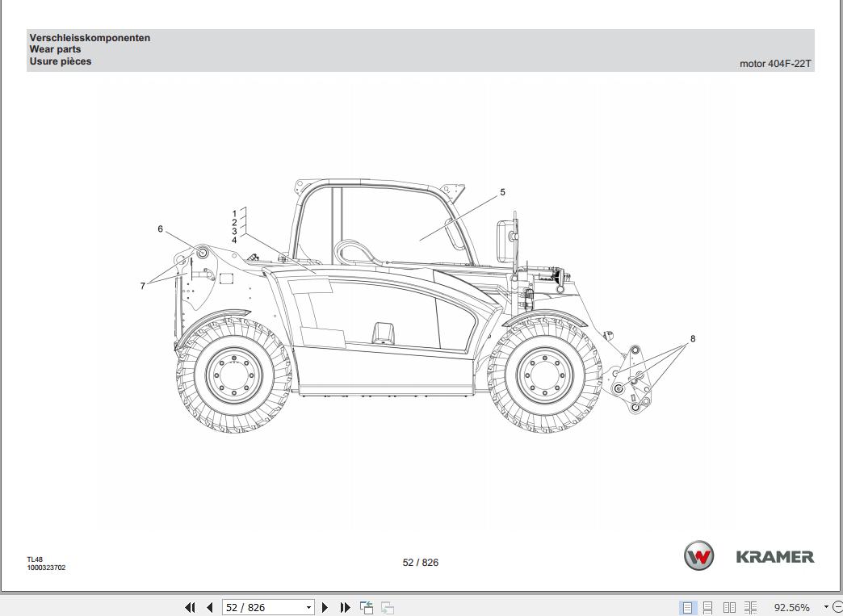This screenshot has height=616, width=843.
Task: Click the KRAMER wordmark on the page
Action: pos(775,555)
